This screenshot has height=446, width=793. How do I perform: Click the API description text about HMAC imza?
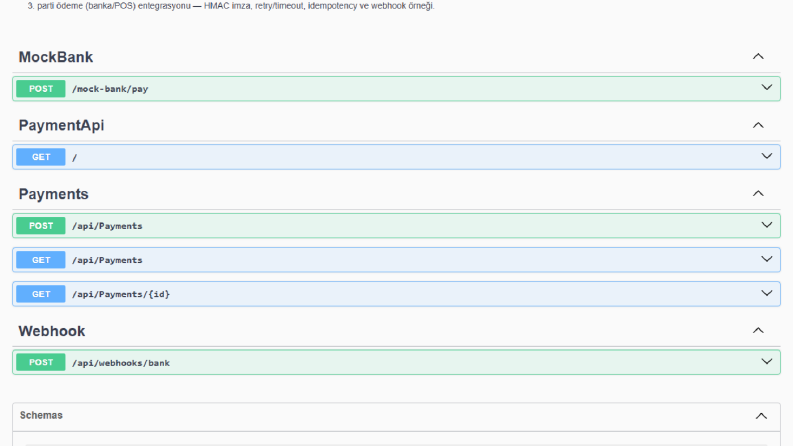pos(231,6)
